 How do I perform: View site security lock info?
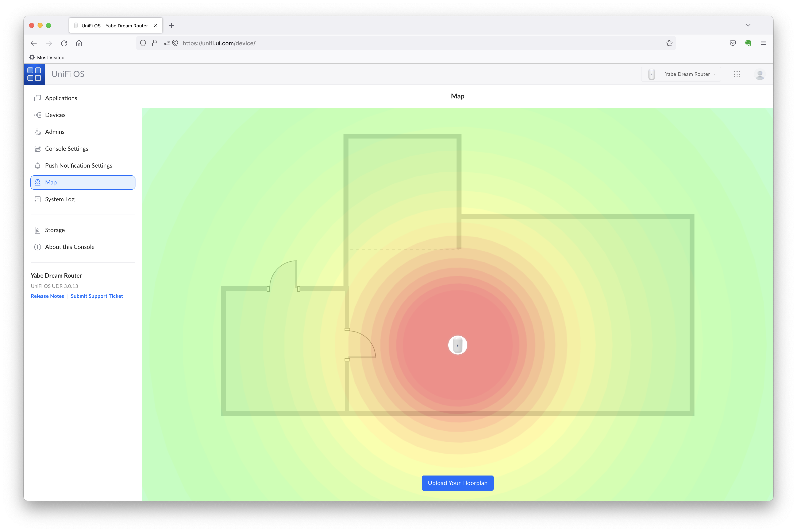(x=155, y=43)
